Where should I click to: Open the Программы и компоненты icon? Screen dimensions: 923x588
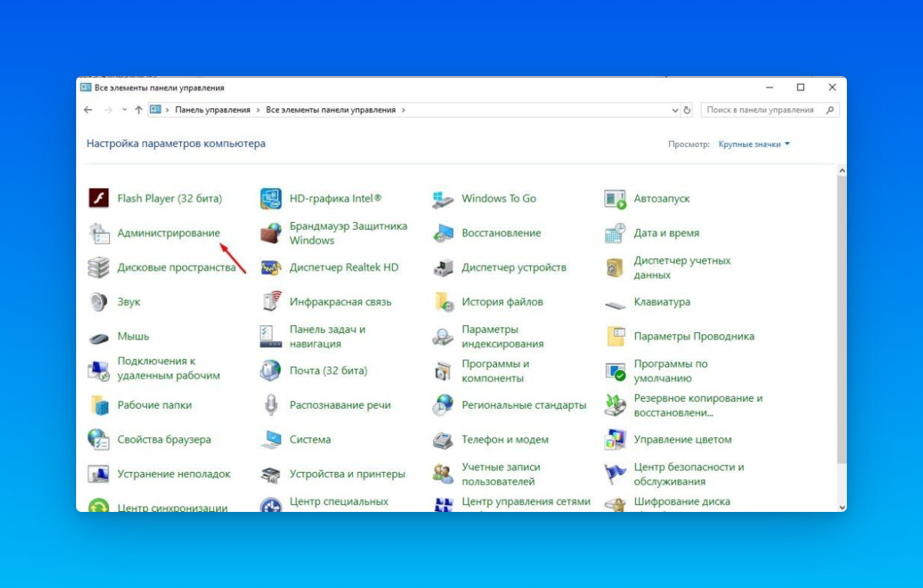pos(443,370)
